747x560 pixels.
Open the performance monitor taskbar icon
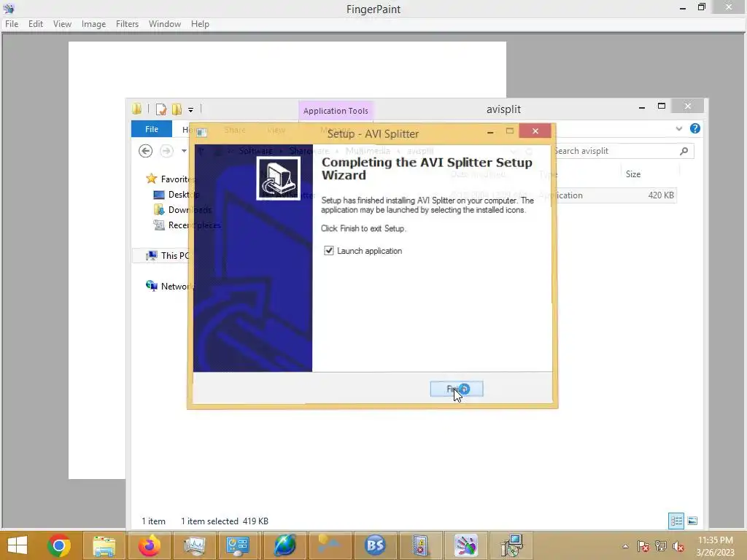tap(195, 545)
